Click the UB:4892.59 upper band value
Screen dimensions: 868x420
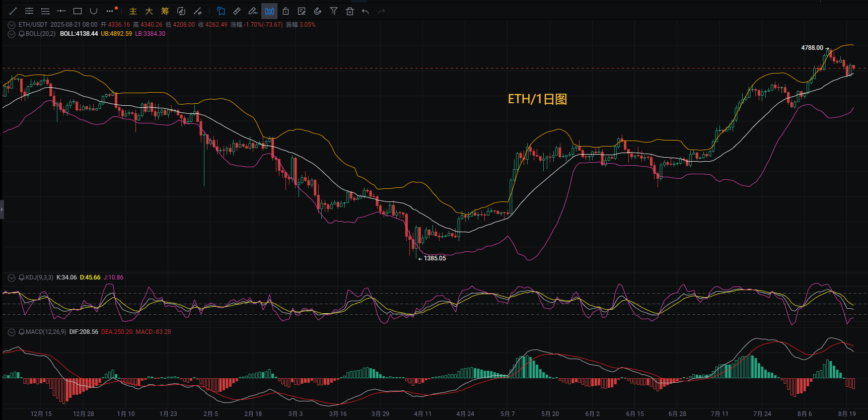(116, 34)
